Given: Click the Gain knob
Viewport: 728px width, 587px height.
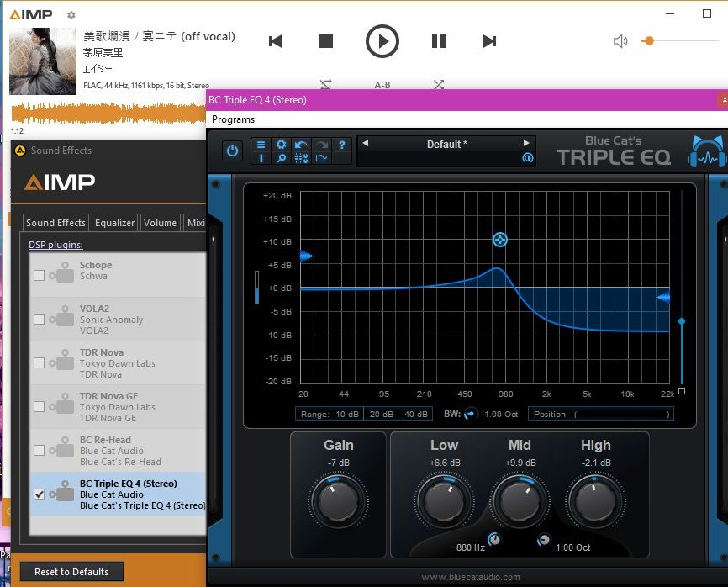Looking at the screenshot, I should point(338,501).
